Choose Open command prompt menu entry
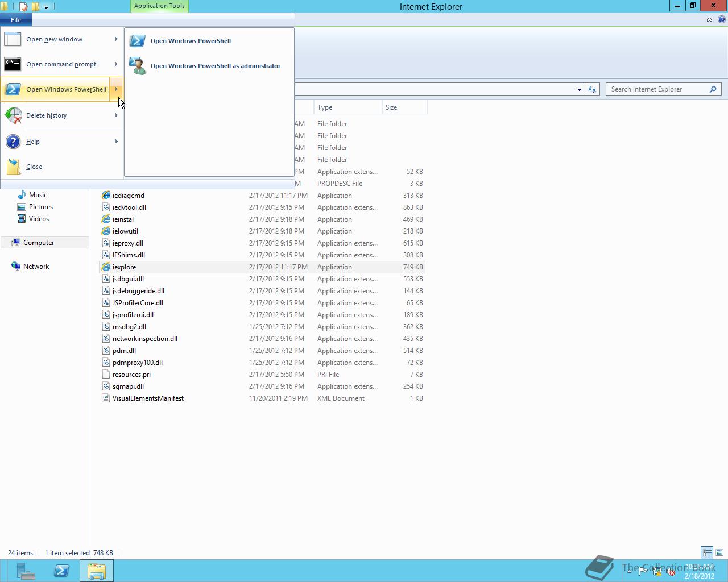 (61, 64)
